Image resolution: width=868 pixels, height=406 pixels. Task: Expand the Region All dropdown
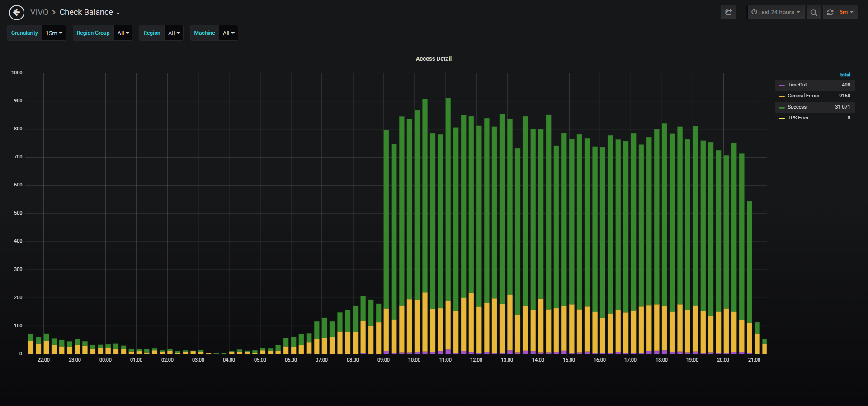tap(174, 33)
